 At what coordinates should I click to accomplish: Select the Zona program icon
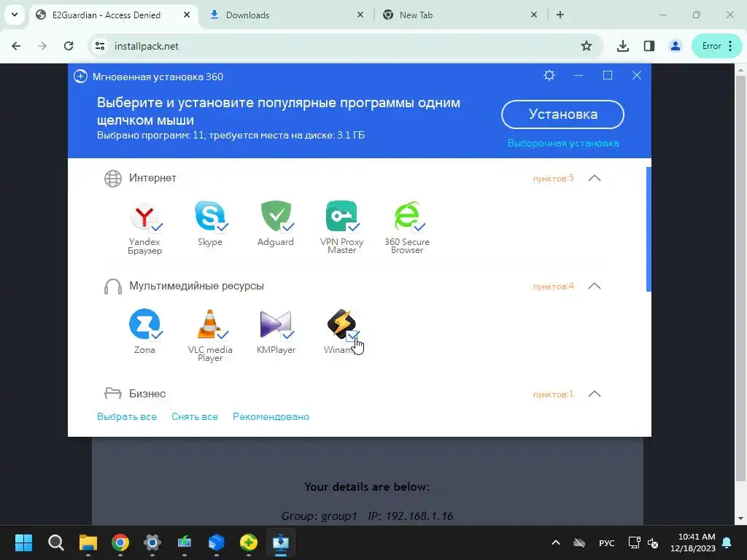[144, 324]
